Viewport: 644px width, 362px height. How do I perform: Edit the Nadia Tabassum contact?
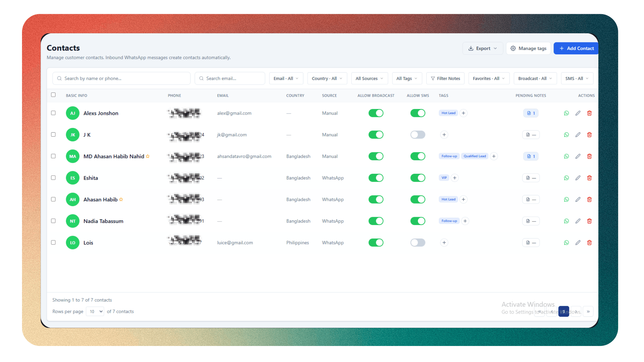coord(578,221)
